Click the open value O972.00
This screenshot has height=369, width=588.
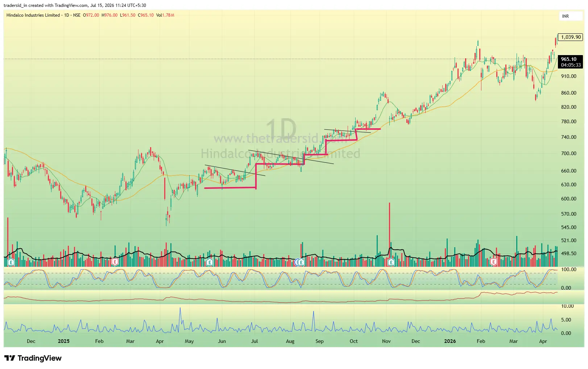(91, 15)
